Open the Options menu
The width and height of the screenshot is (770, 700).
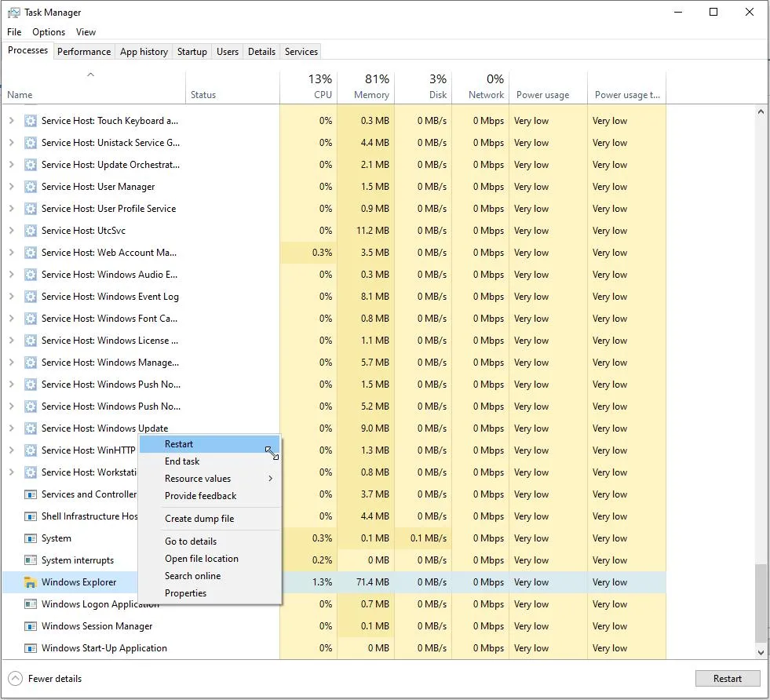[49, 32]
